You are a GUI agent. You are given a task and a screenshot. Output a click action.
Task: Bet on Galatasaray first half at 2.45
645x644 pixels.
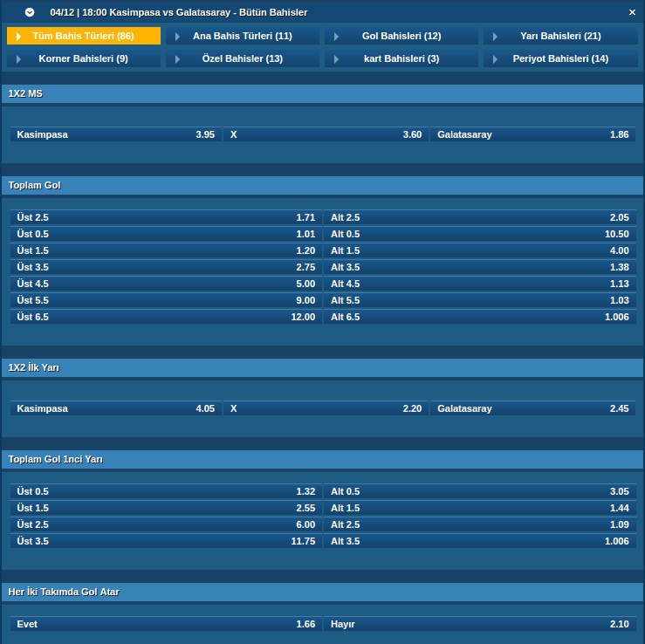point(533,408)
